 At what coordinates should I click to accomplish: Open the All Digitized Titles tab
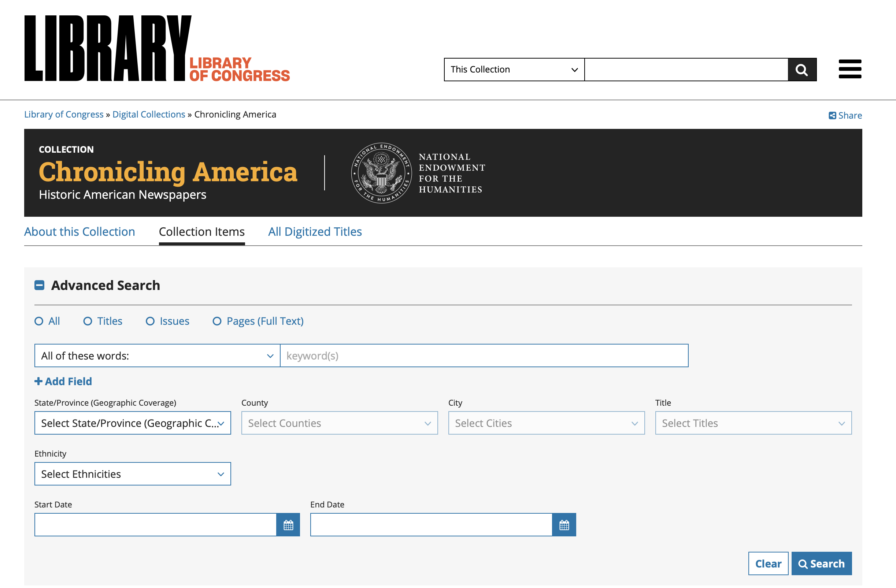pos(315,232)
